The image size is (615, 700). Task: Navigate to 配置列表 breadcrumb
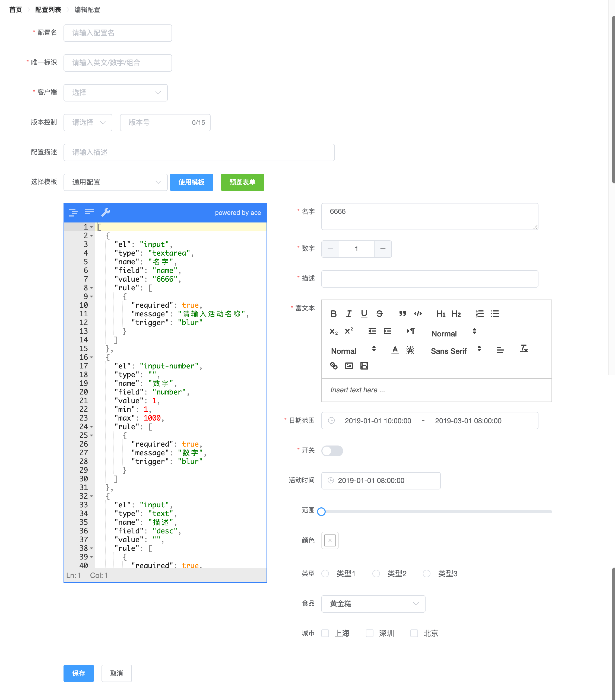[x=47, y=10]
